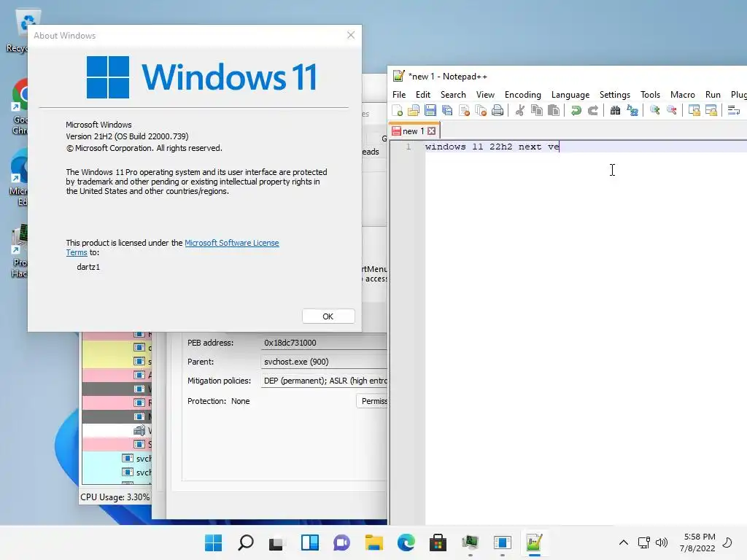Open the Settings menu in Notepad++

click(x=614, y=95)
